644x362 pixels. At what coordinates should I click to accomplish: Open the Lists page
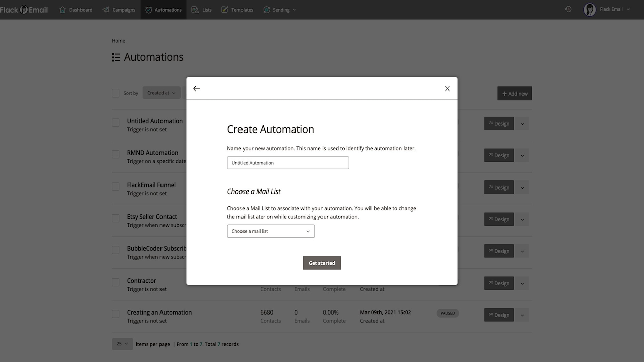(202, 10)
